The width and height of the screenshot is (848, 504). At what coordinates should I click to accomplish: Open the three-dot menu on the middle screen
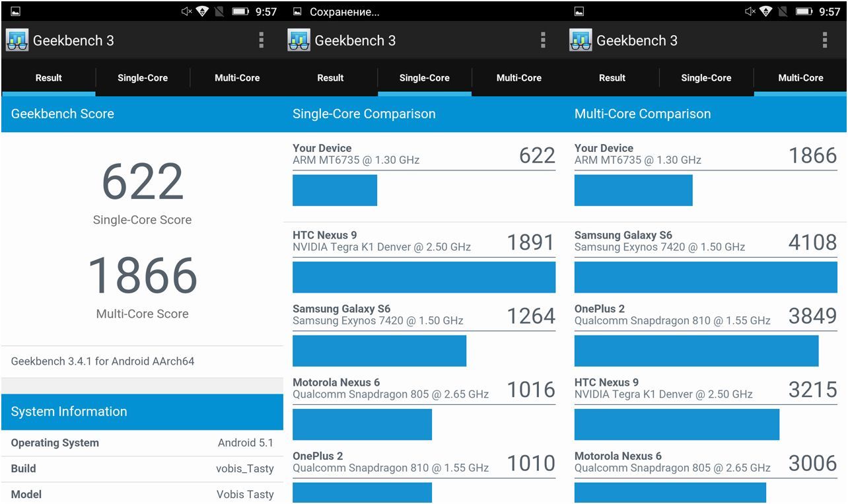(543, 40)
